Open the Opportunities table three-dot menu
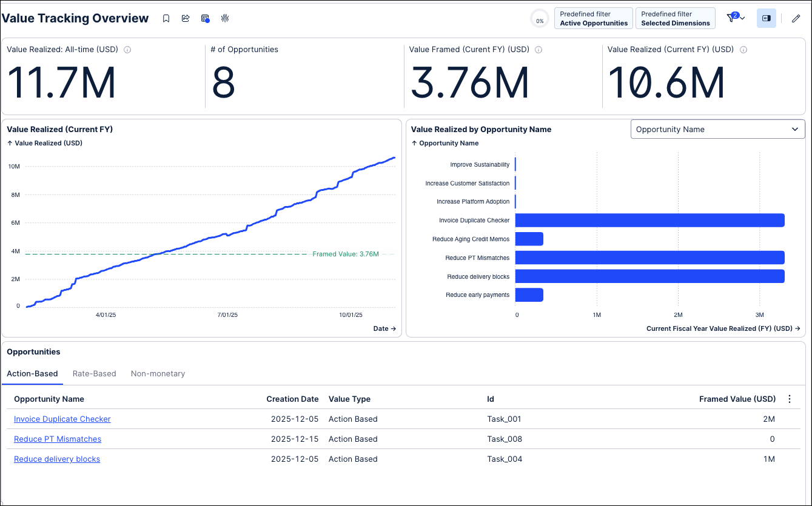The height and width of the screenshot is (506, 812). (790, 399)
